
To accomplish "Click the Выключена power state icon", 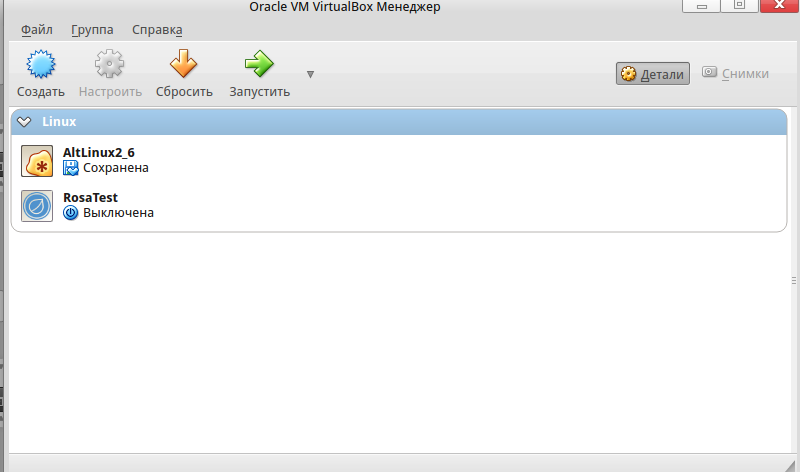I will tap(70, 213).
